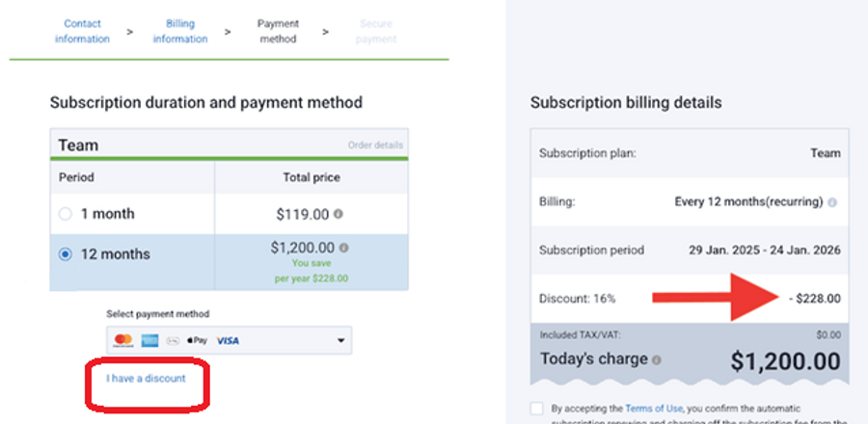
Task: Click the American Express card icon
Action: (150, 340)
